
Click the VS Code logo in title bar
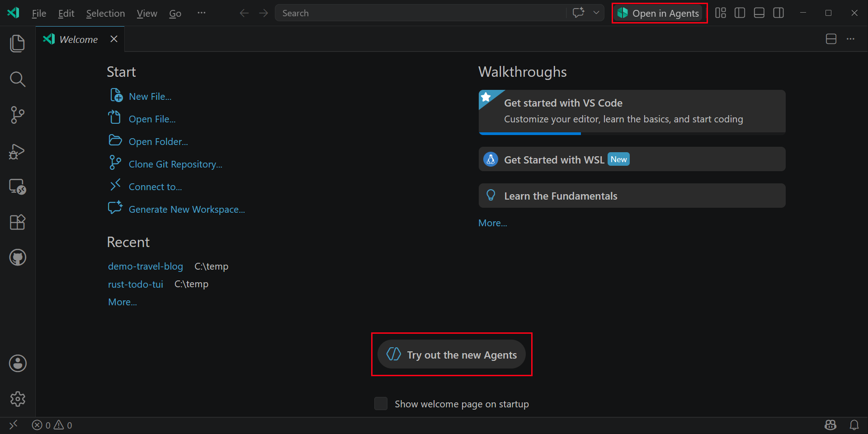click(13, 13)
